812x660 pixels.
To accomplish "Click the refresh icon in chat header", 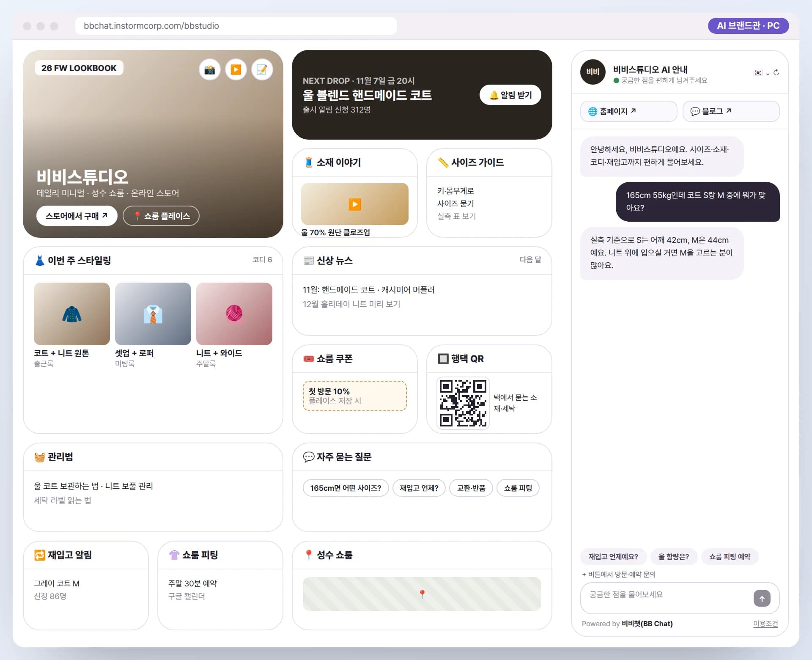I will point(776,72).
